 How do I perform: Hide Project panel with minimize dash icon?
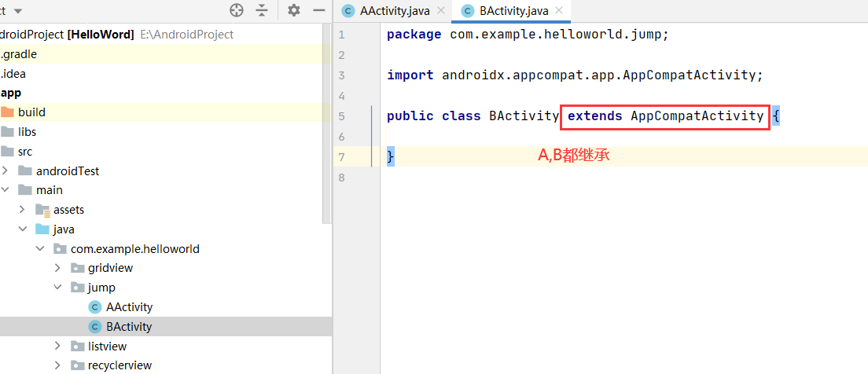click(x=319, y=10)
